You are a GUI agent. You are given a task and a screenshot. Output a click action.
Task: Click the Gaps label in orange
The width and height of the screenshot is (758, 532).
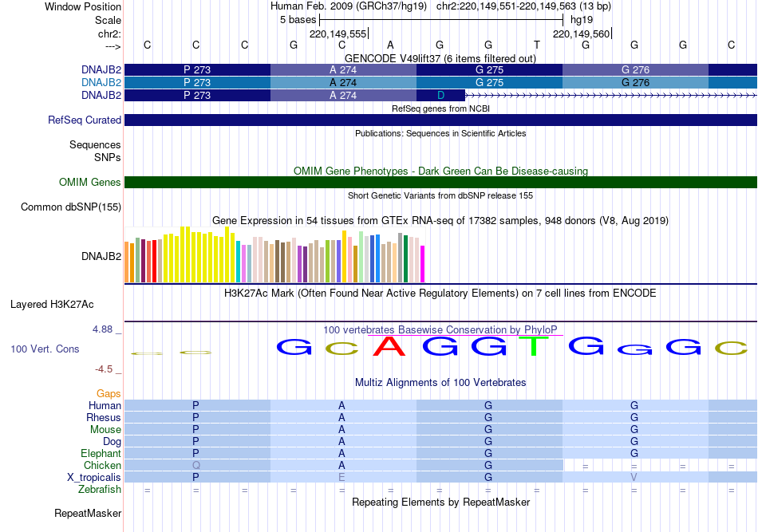109,393
